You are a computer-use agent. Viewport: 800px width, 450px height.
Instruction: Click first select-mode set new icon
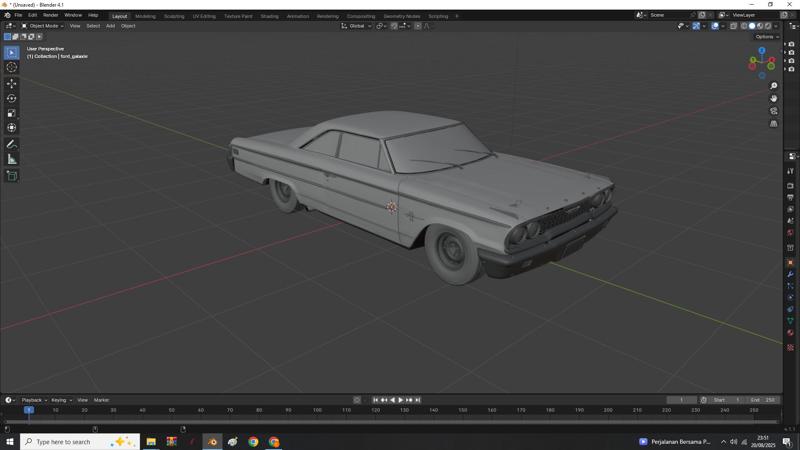click(7, 37)
